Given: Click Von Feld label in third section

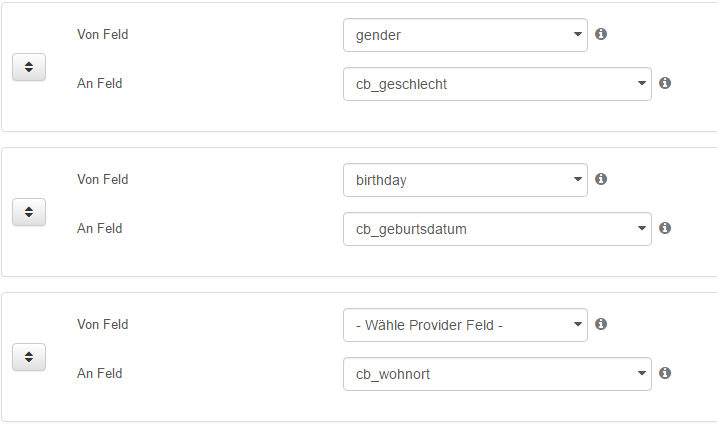Looking at the screenshot, I should click(x=102, y=324).
